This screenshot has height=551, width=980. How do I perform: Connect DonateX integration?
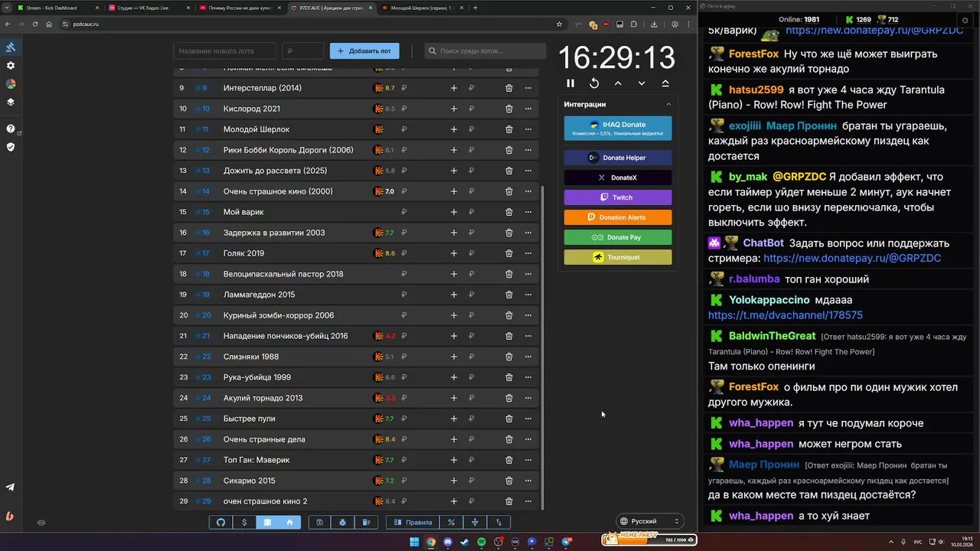(x=618, y=178)
